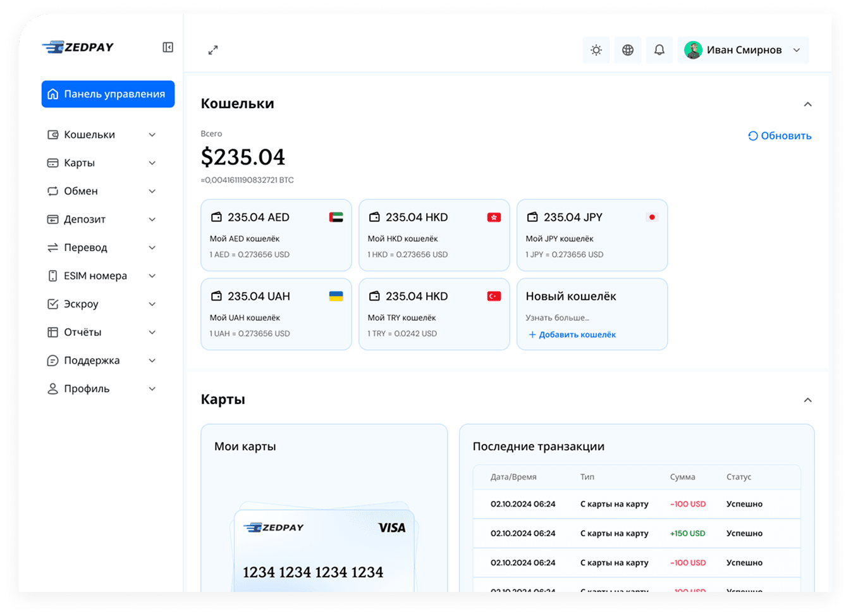Click Japan flag on JPY wallet
The height and width of the screenshot is (616, 851).
[652, 217]
